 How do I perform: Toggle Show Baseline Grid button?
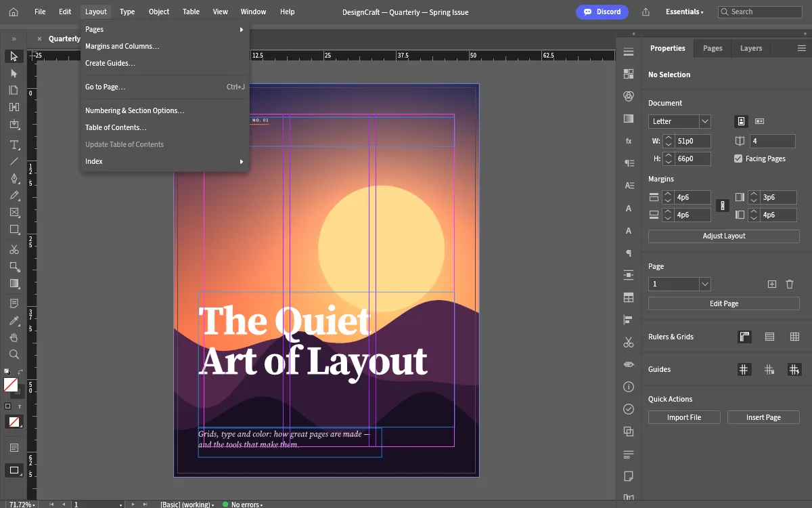coord(769,337)
